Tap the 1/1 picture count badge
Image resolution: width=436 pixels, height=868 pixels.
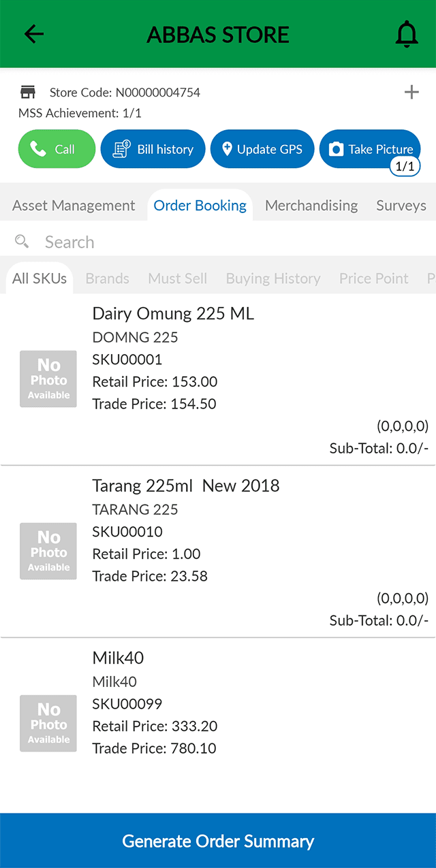pos(405,166)
